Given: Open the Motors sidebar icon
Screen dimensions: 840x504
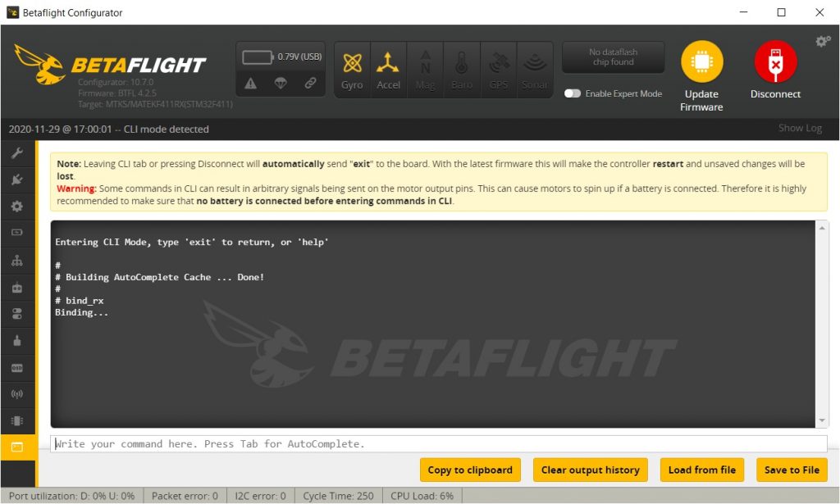Looking at the screenshot, I should (17, 340).
